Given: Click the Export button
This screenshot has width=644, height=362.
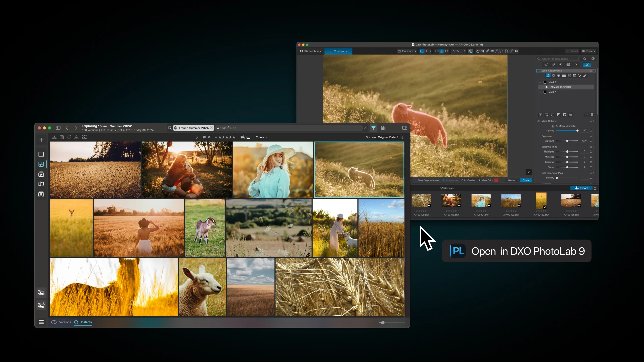Looking at the screenshot, I should pos(582,188).
